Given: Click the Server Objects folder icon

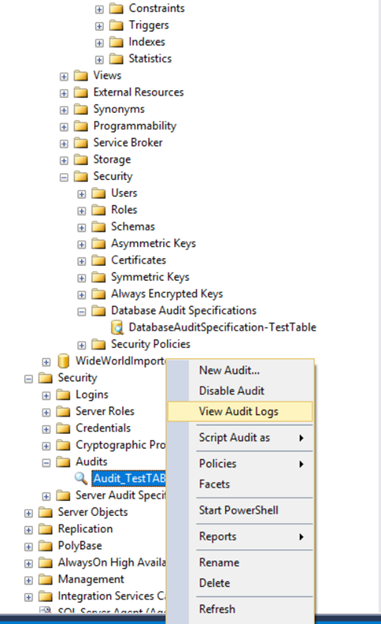Looking at the screenshot, I should pos(45,512).
